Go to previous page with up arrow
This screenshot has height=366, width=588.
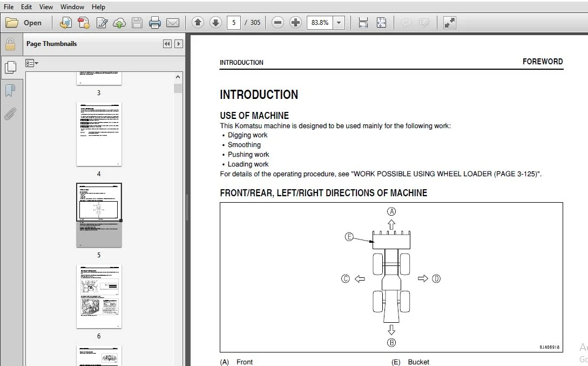click(x=198, y=23)
